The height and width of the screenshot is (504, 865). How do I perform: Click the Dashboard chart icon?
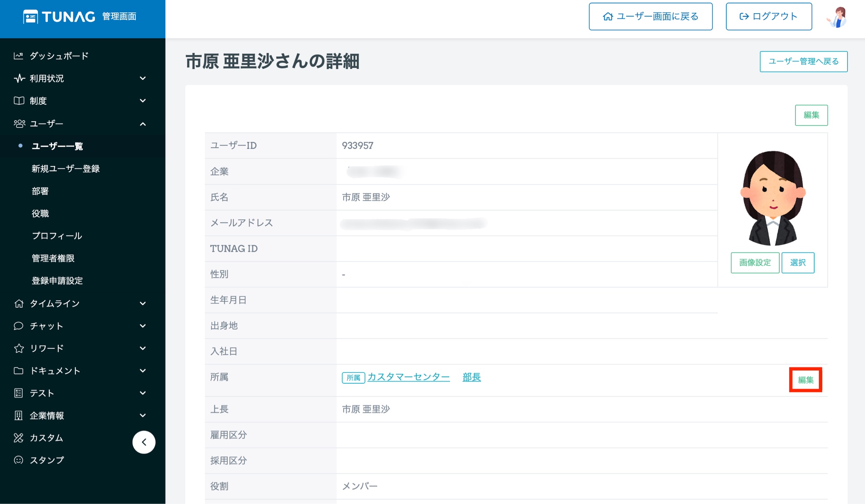pyautogui.click(x=18, y=56)
